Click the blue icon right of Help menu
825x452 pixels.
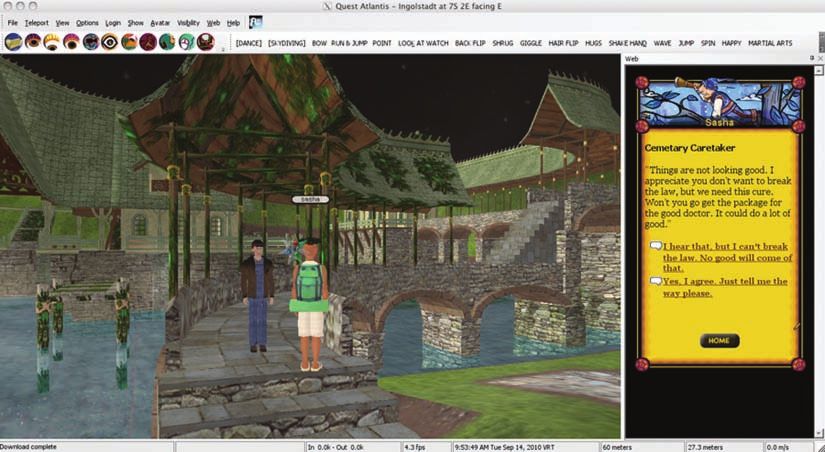tap(256, 23)
